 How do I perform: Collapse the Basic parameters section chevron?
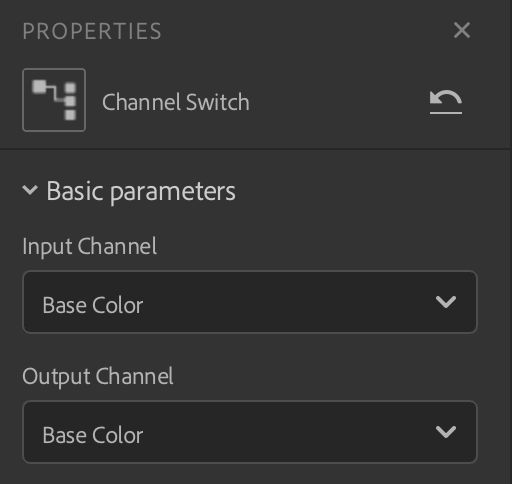click(30, 190)
